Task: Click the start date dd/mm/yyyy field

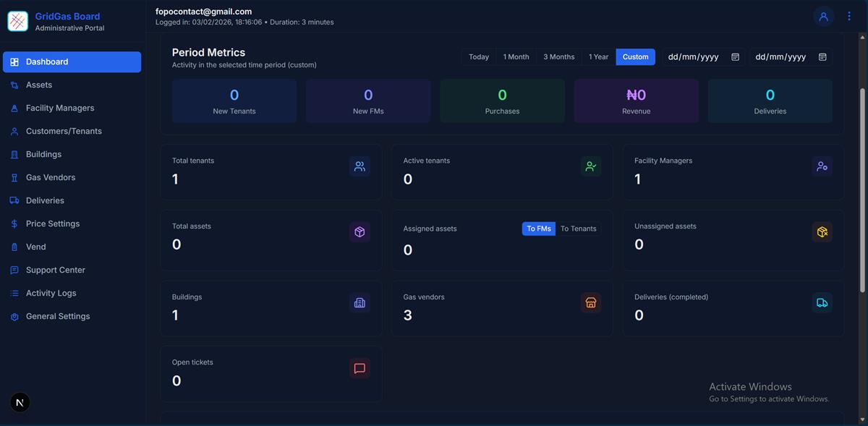Action: tap(704, 57)
